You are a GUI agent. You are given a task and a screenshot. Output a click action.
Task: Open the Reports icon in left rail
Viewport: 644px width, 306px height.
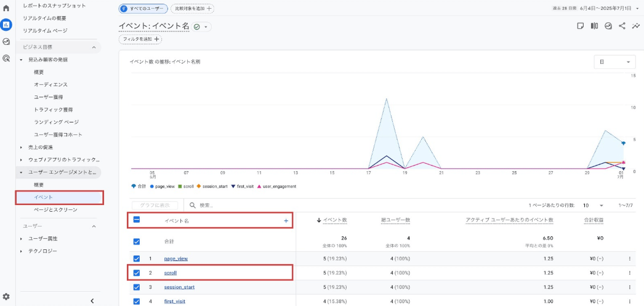coord(6,25)
